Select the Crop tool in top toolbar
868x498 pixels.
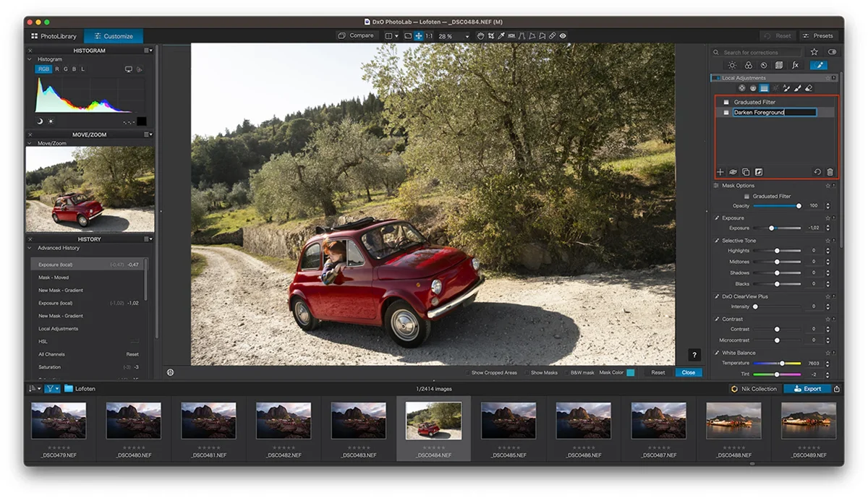click(491, 35)
